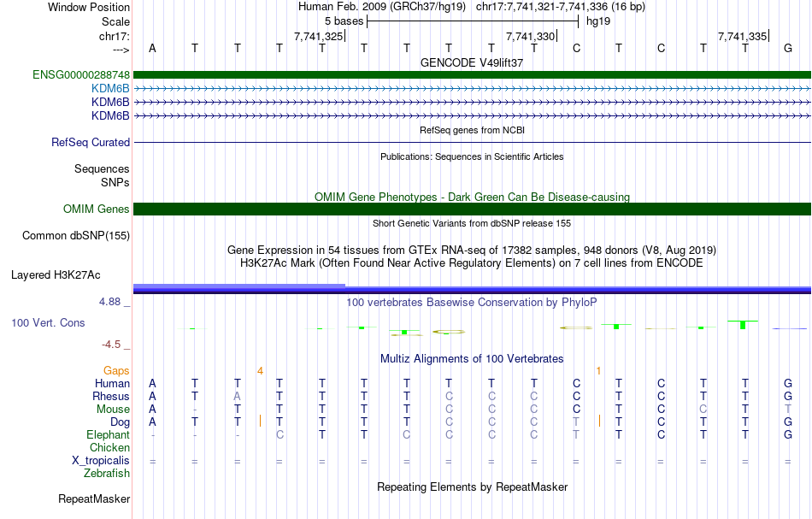
Task: Click the SNPs track label
Action: click(x=115, y=182)
